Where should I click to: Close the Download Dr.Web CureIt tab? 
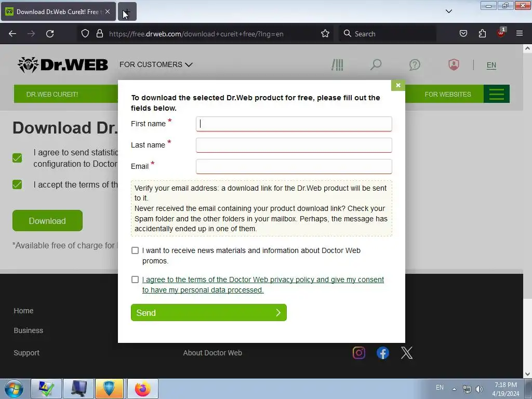tap(108, 11)
